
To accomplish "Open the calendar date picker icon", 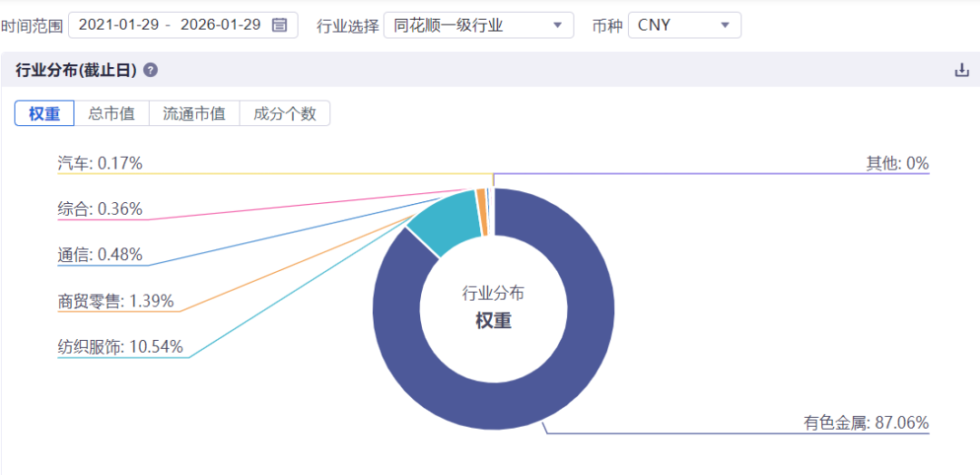I will coord(279,25).
